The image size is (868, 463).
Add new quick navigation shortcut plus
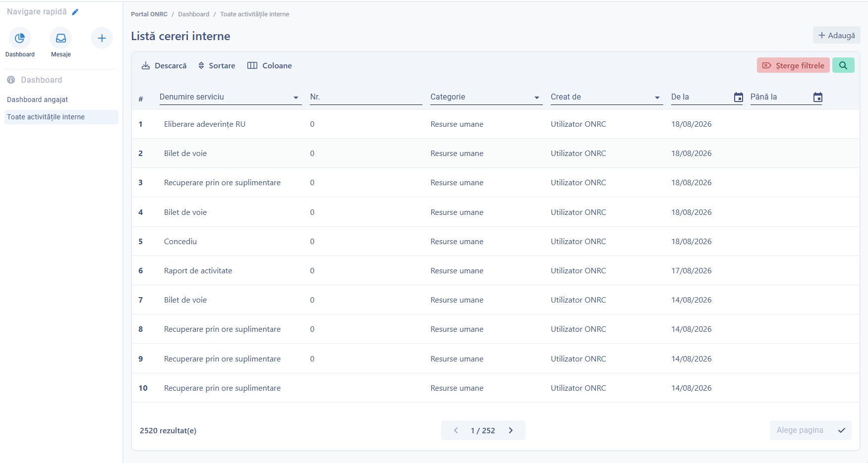pos(102,38)
